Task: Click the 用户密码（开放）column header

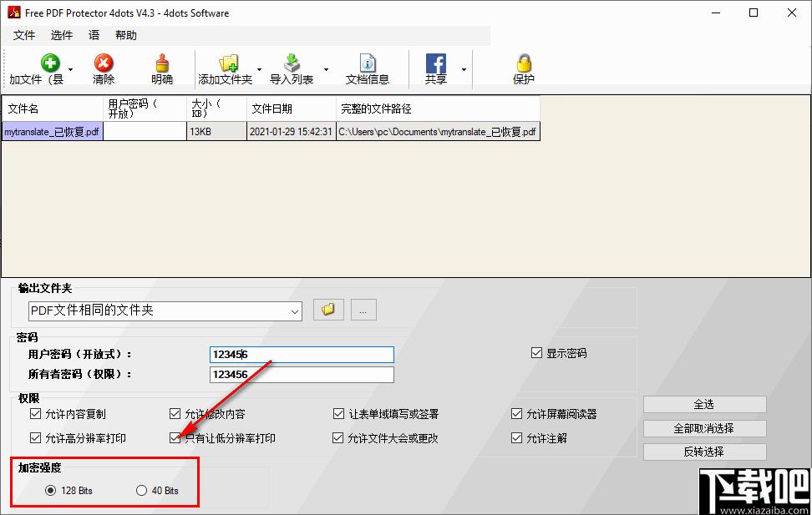Action: click(145, 109)
